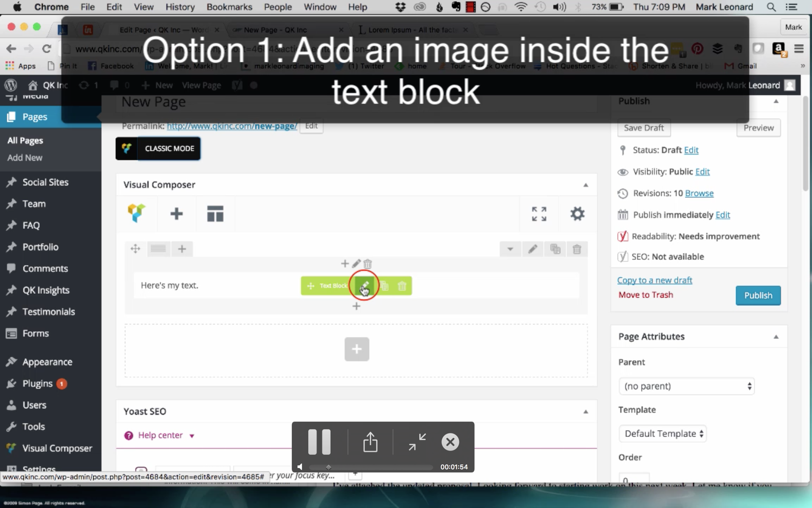Edit the row with pencil icon
The image size is (812, 508).
[532, 249]
